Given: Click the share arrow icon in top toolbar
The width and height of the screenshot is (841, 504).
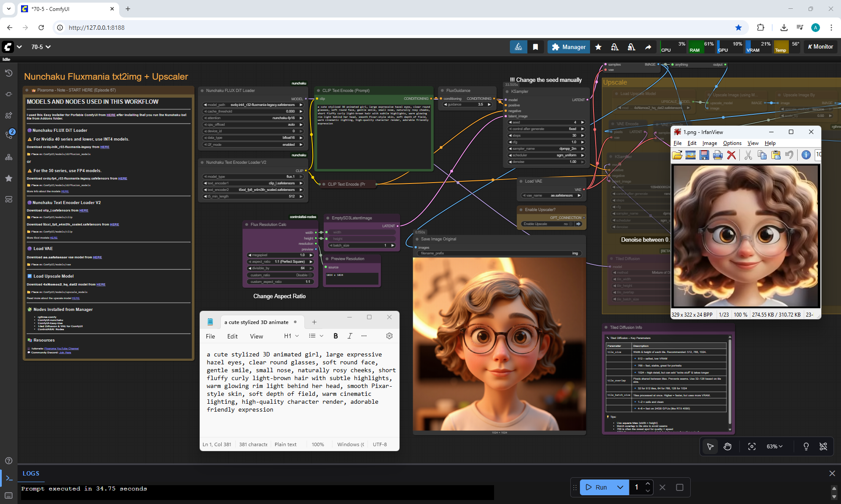Looking at the screenshot, I should point(648,47).
